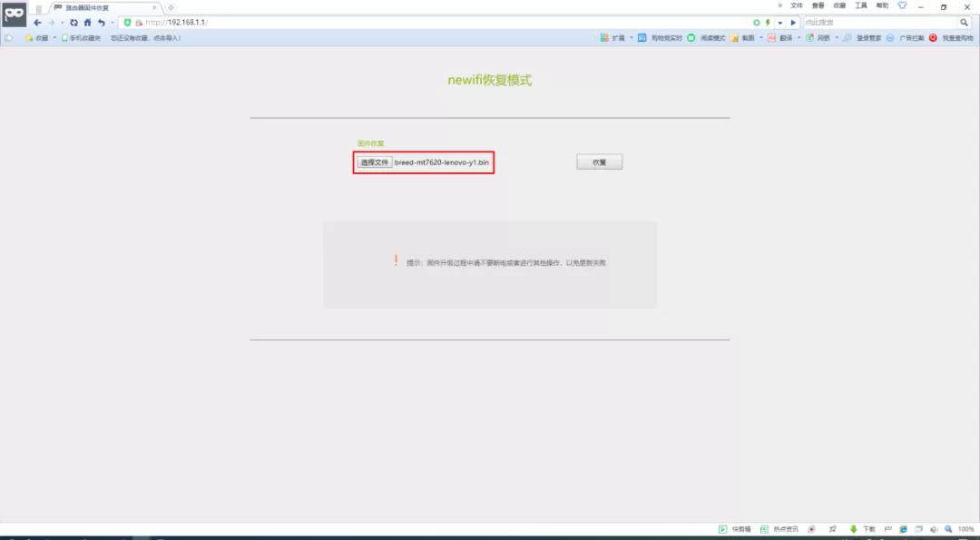Click 选择文件 choose file button
Viewport: 980px width, 540px height.
375,162
